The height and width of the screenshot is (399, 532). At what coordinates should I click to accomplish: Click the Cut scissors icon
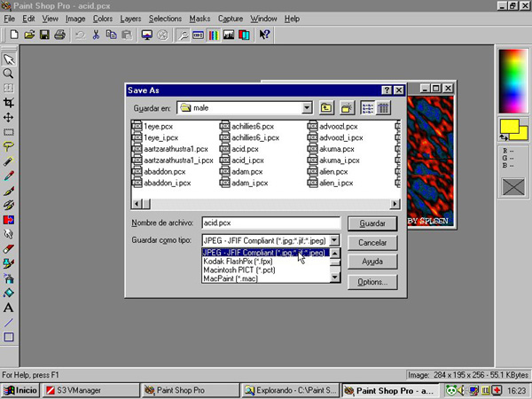[x=96, y=35]
